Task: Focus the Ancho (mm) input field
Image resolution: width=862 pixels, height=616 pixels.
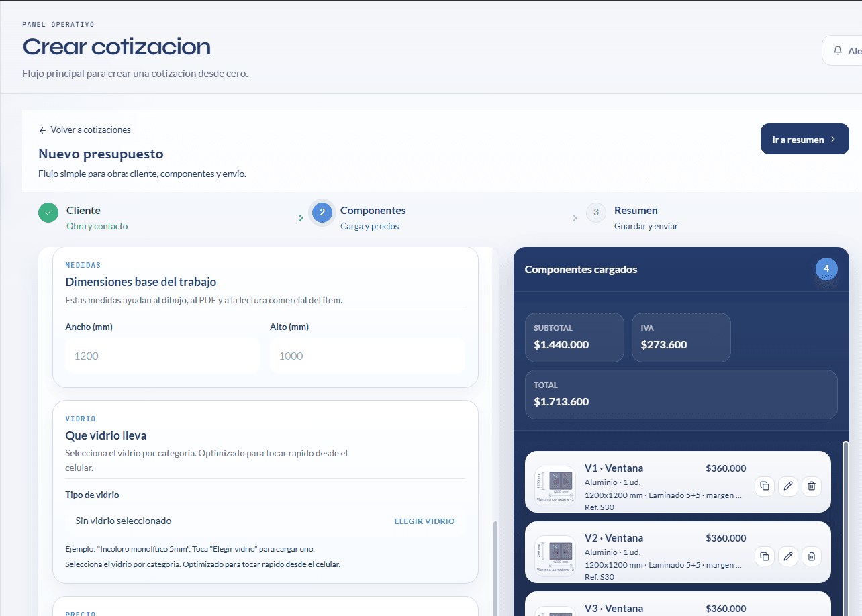Action: point(162,356)
